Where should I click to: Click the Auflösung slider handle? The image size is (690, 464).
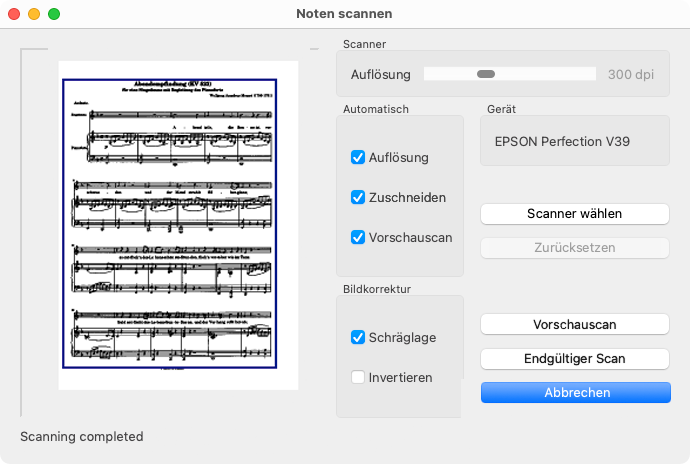click(486, 74)
